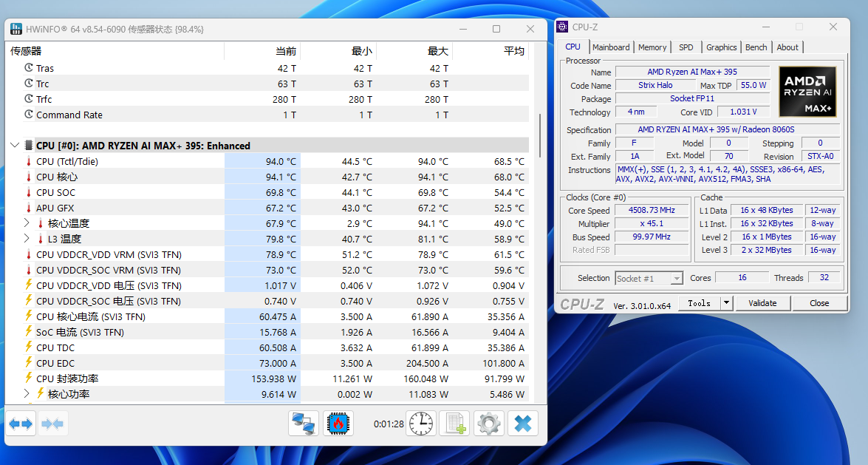This screenshot has height=465, width=868.
Task: Select the SoC 电流 (SVI3 TFN) row
Action: point(267,332)
